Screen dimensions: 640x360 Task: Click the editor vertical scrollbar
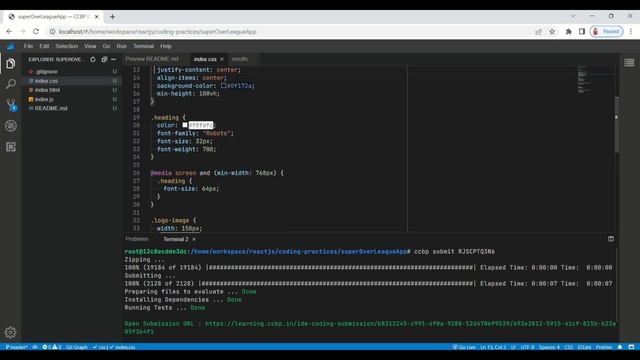pos(617,124)
